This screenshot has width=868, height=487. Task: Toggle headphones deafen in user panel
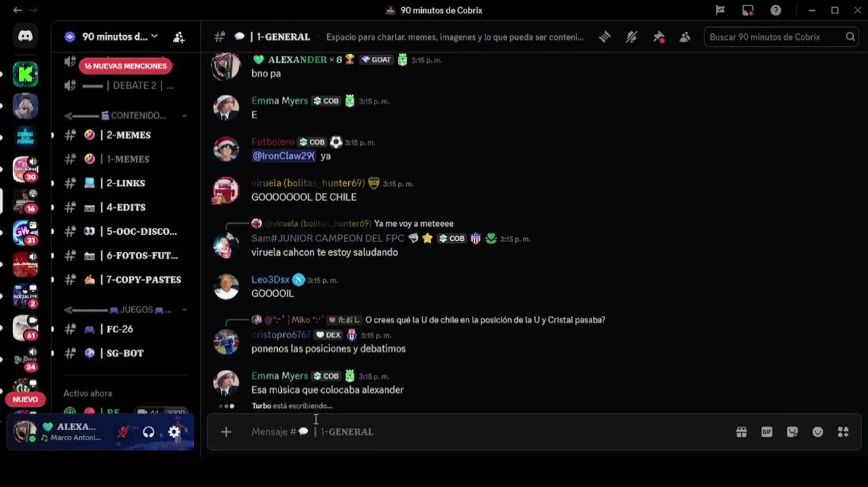(x=149, y=432)
